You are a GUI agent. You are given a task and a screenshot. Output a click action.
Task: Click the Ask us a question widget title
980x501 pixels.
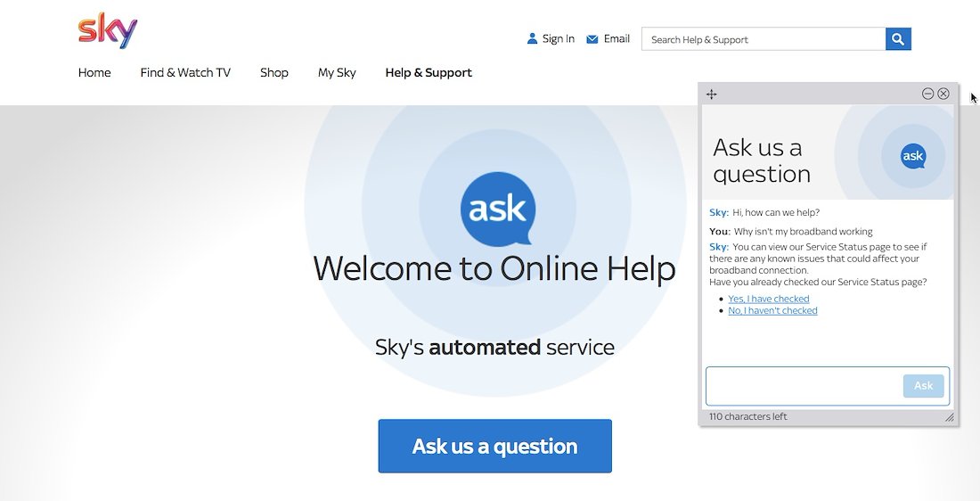761,160
